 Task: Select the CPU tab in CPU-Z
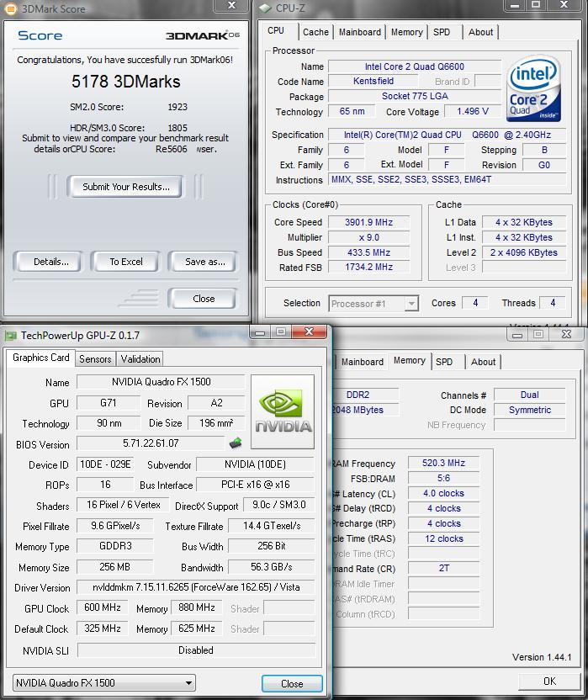(276, 30)
